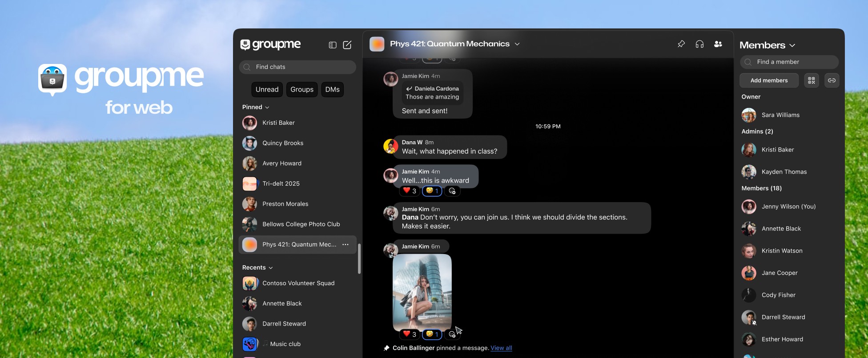Image resolution: width=868 pixels, height=358 pixels.
Task: Open View all pinned messages link
Action: click(x=501, y=348)
